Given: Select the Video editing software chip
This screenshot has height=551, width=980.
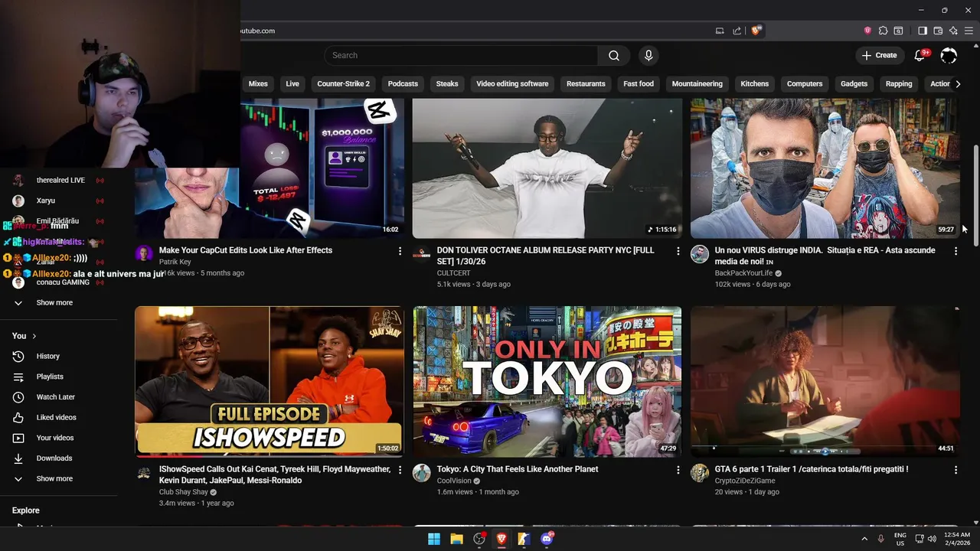Looking at the screenshot, I should pyautogui.click(x=512, y=83).
